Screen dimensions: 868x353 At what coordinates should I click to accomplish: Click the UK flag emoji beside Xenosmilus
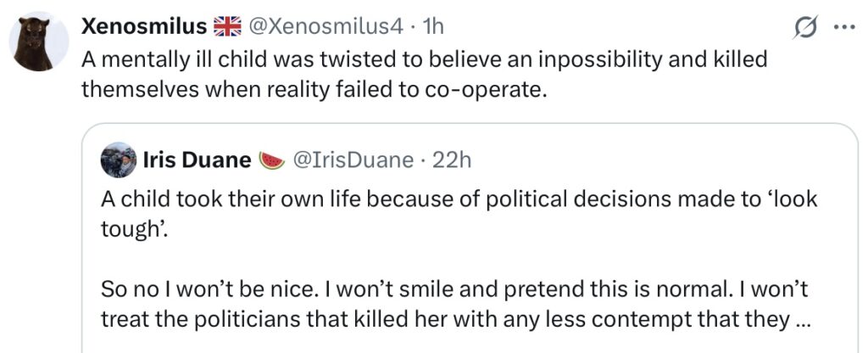[x=227, y=27]
